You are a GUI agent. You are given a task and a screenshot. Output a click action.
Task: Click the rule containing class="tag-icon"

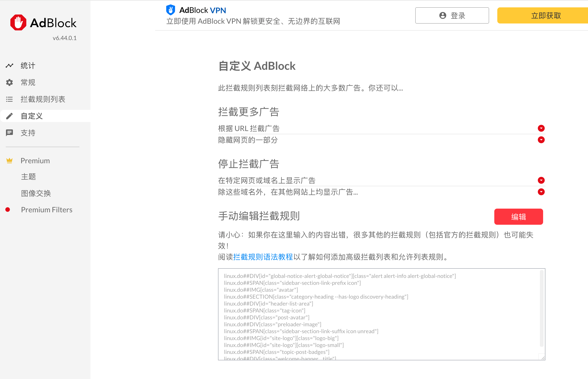(x=265, y=310)
